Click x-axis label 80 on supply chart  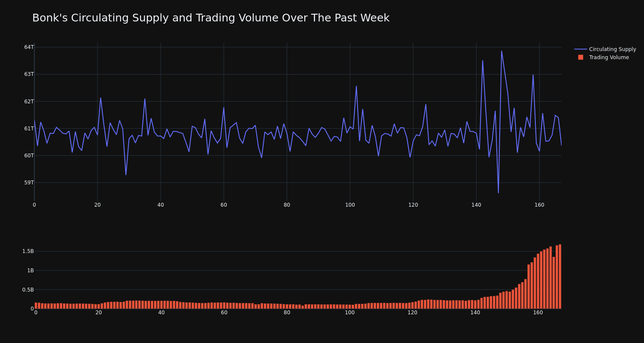coord(287,205)
